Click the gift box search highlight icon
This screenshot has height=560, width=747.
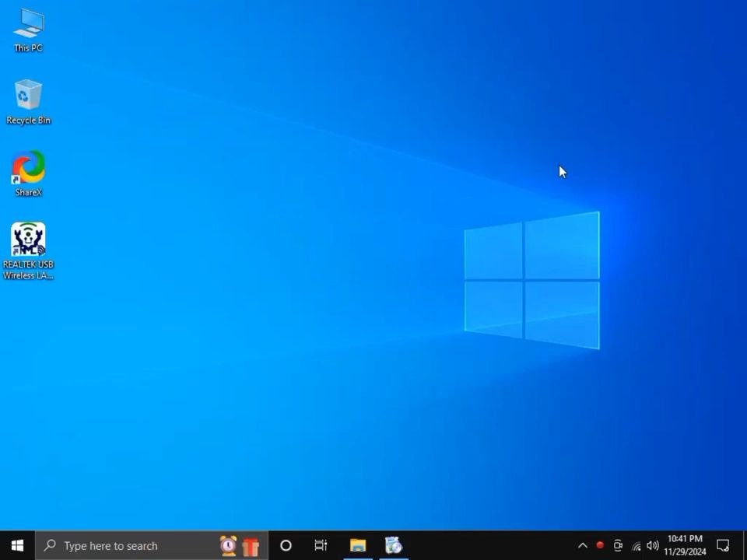coord(251,547)
